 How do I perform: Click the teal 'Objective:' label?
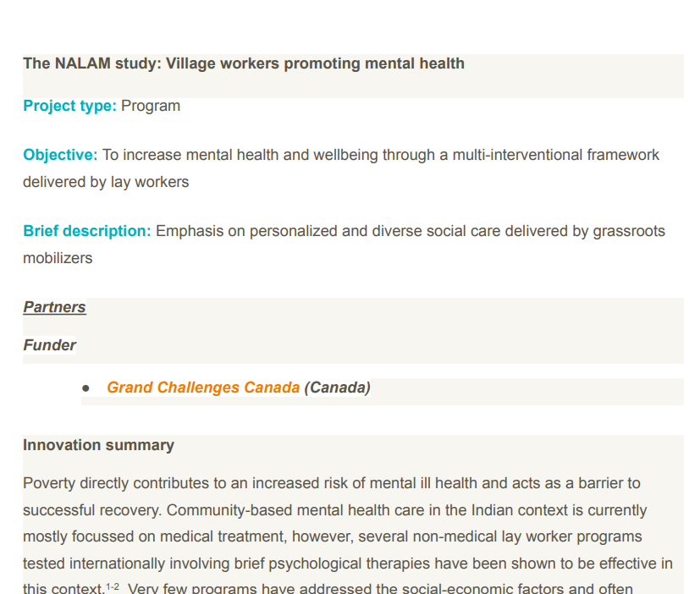click(x=60, y=155)
